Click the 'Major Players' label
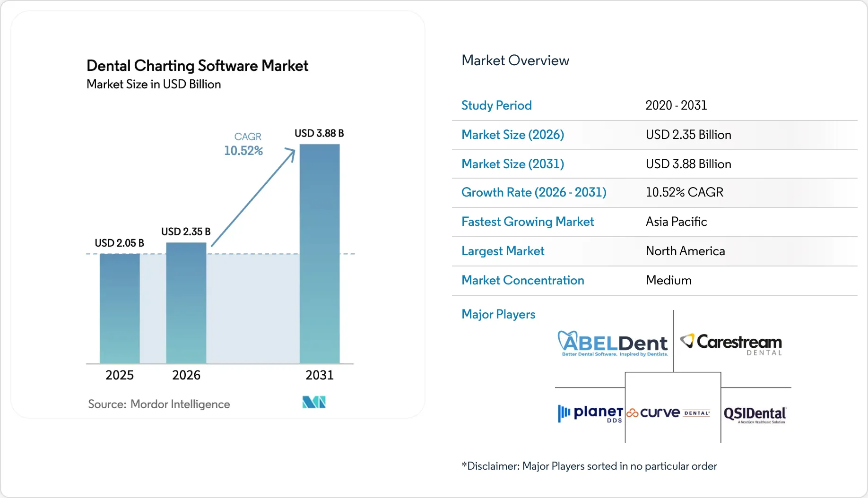868x498 pixels. click(x=498, y=314)
